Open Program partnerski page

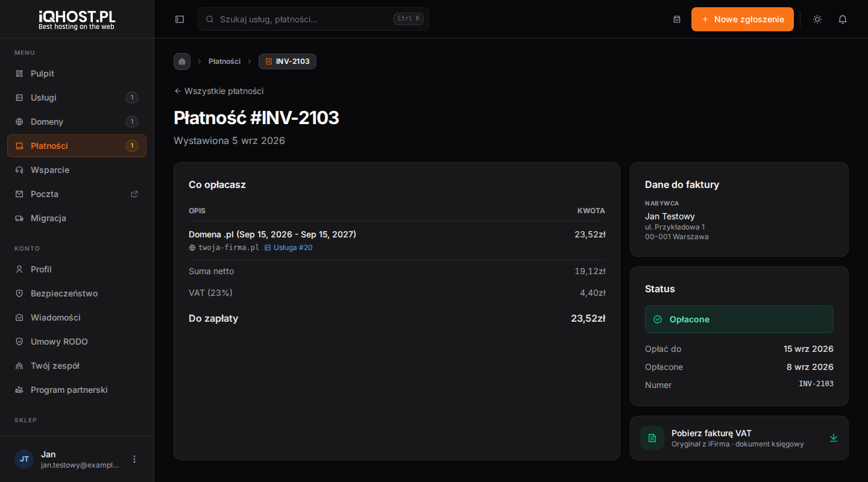[x=77, y=390]
